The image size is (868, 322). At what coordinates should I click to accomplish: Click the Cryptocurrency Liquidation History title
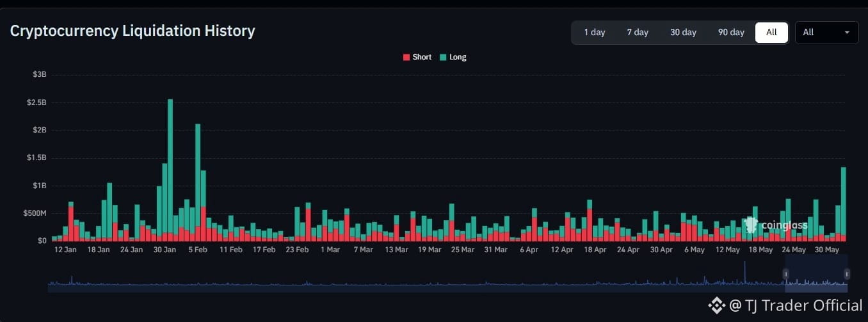pyautogui.click(x=133, y=31)
